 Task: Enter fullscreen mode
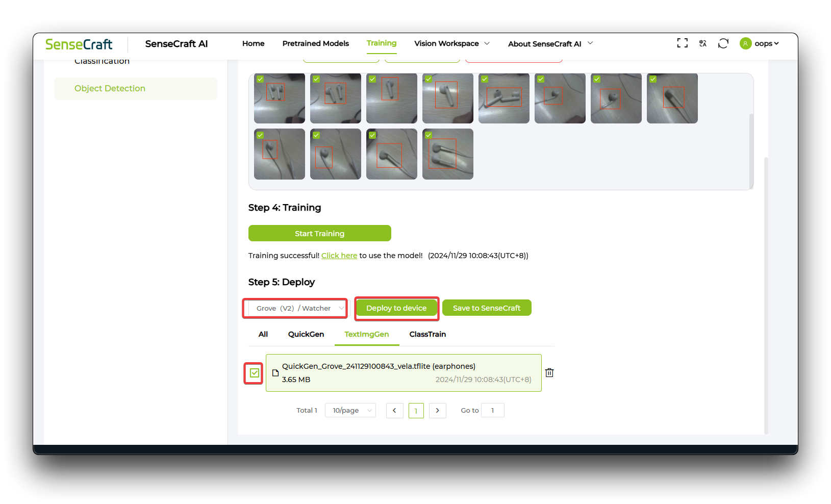click(x=682, y=43)
